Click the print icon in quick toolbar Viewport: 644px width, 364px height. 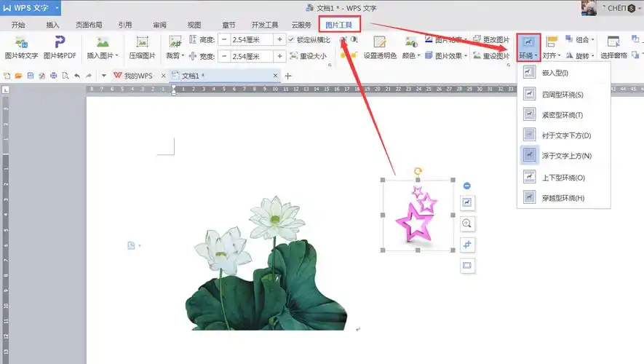53,76
